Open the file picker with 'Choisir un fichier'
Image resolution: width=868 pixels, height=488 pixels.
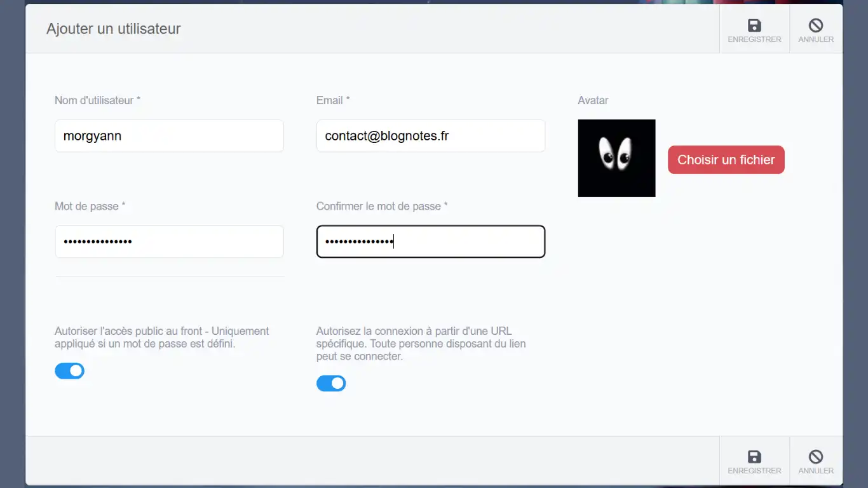tap(726, 159)
